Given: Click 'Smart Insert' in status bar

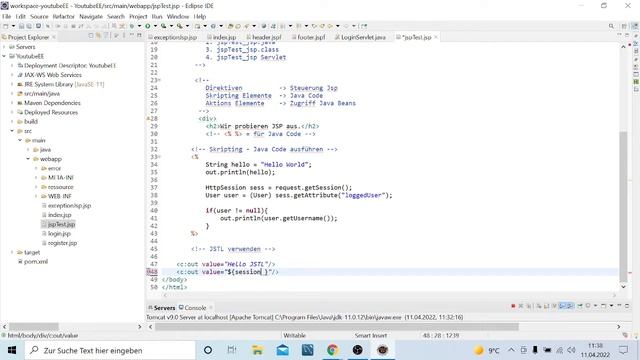Looking at the screenshot, I should pos(371,336).
